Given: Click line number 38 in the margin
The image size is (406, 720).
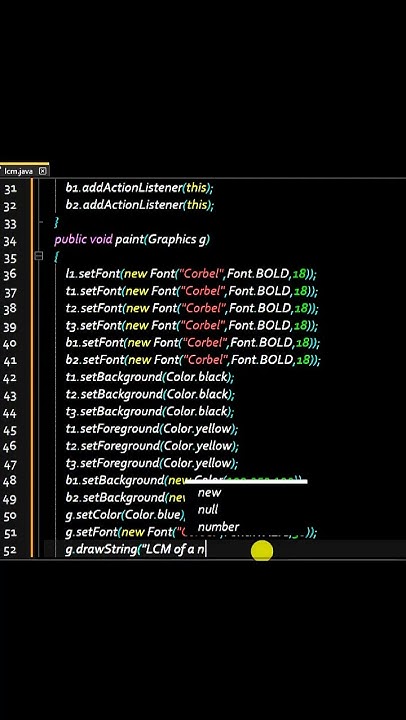Looking at the screenshot, I should pyautogui.click(x=10, y=309).
